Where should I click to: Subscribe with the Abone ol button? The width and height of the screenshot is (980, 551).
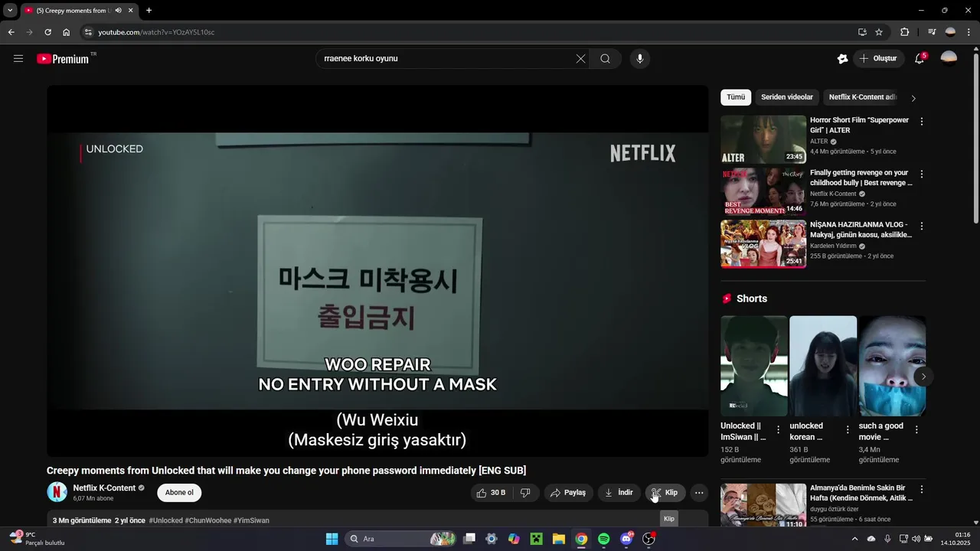pyautogui.click(x=179, y=492)
